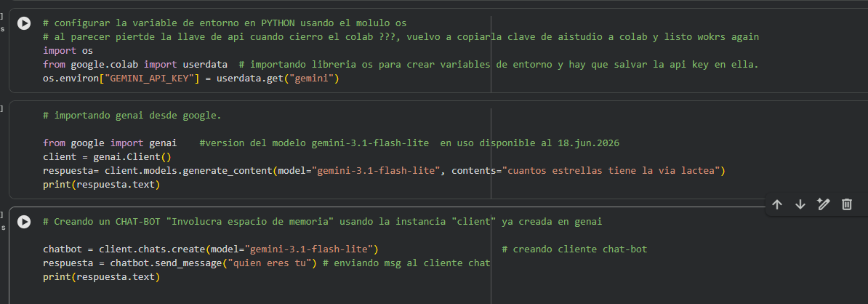Click the comment 'creando cliente chat-bot'
Image resolution: width=868 pixels, height=304 pixels.
click(574, 249)
